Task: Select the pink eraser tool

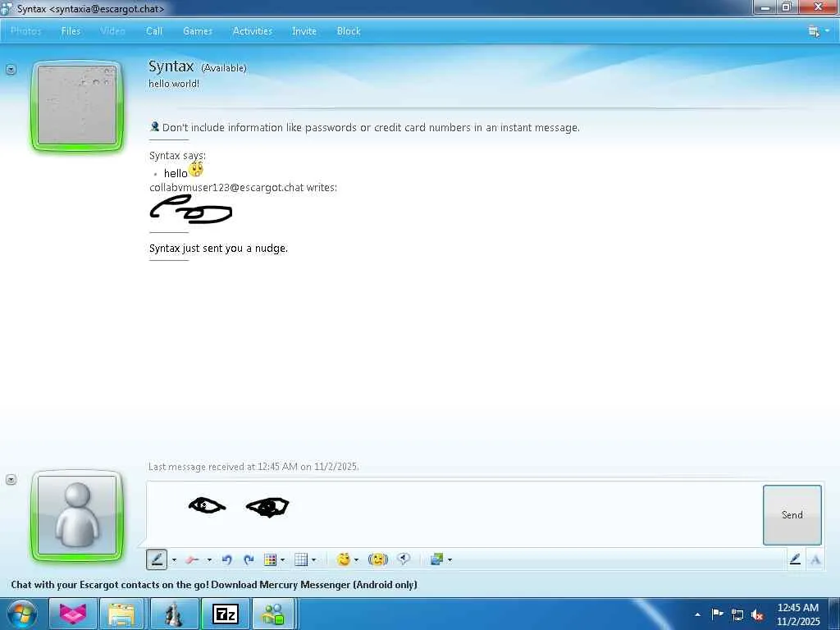Action: click(x=192, y=559)
